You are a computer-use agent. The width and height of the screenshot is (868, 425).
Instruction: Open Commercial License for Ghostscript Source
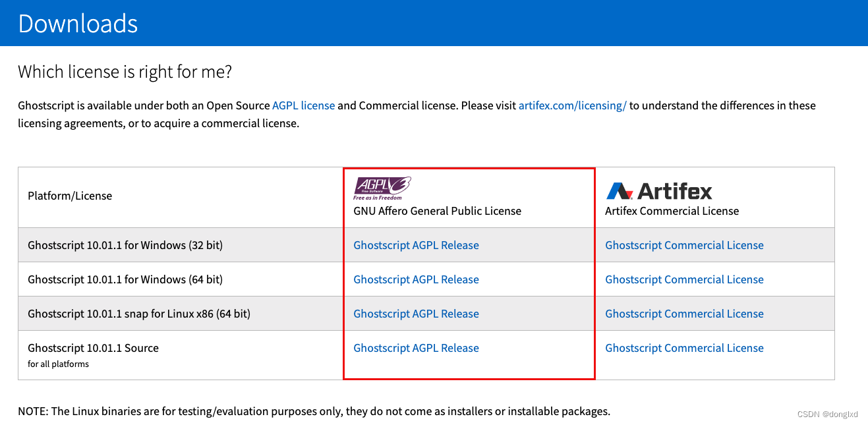684,348
